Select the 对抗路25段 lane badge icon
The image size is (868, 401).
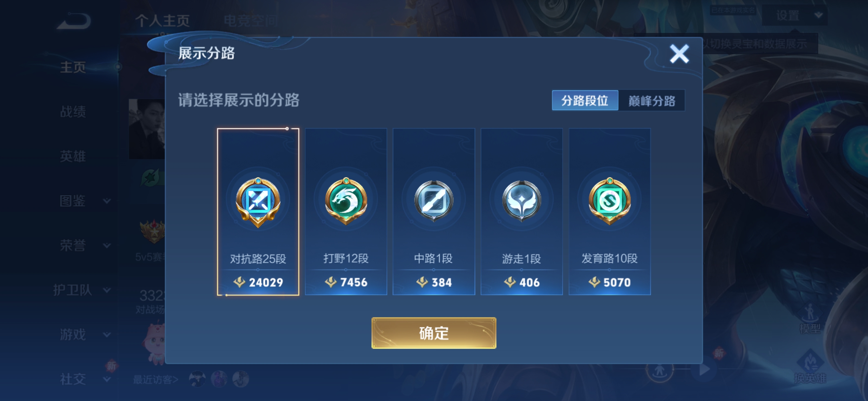(258, 202)
